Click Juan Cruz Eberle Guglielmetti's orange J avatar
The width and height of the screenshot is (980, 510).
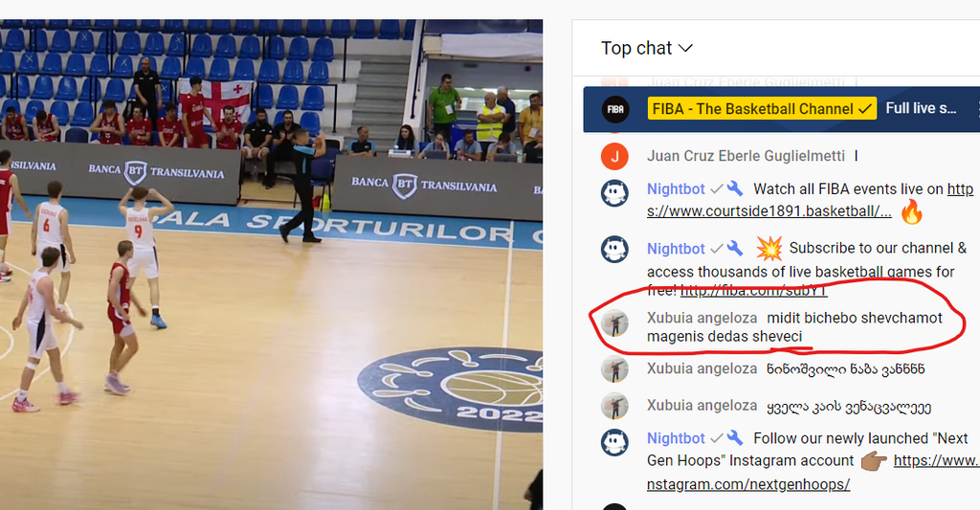[614, 156]
